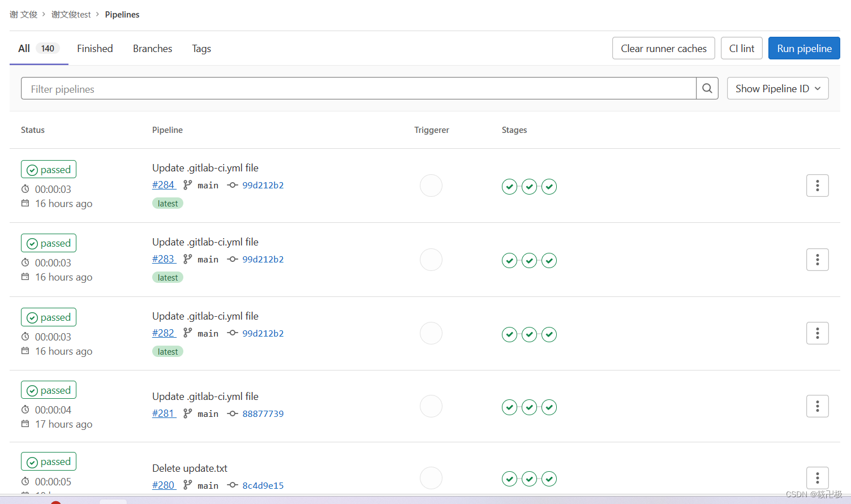Open the Tags tab
The width and height of the screenshot is (851, 504).
pos(201,48)
